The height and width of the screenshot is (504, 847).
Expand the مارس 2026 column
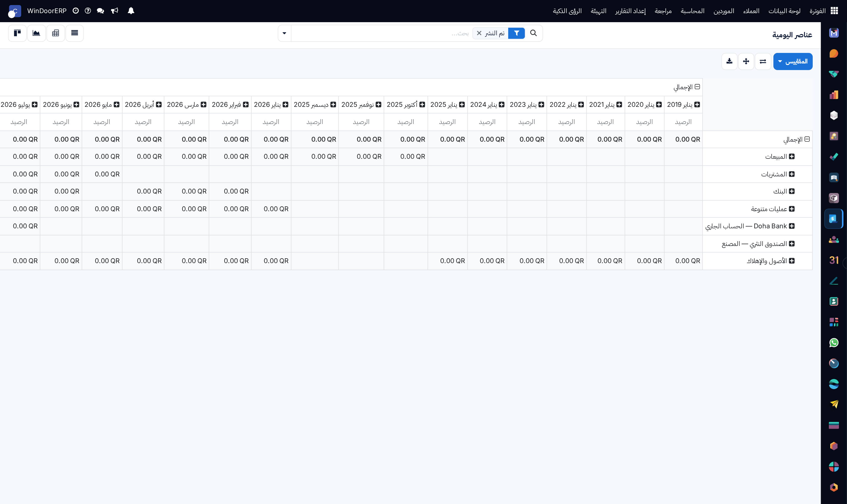click(203, 105)
